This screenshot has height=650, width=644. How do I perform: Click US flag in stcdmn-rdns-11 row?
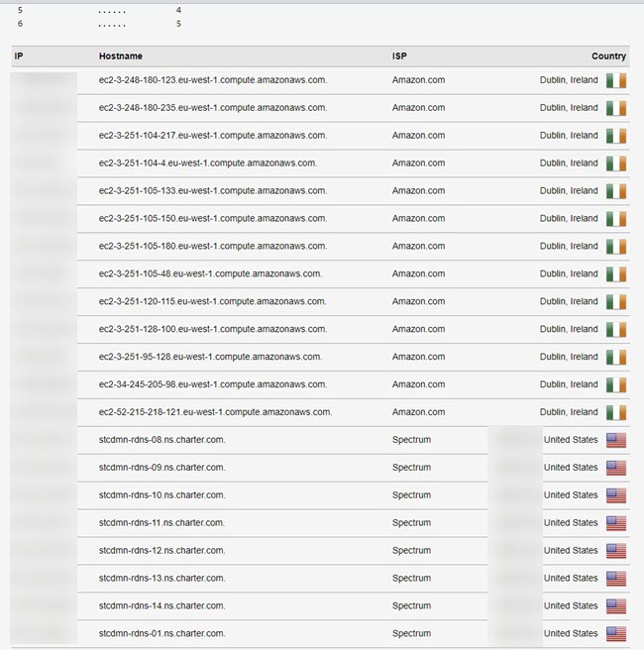616,523
